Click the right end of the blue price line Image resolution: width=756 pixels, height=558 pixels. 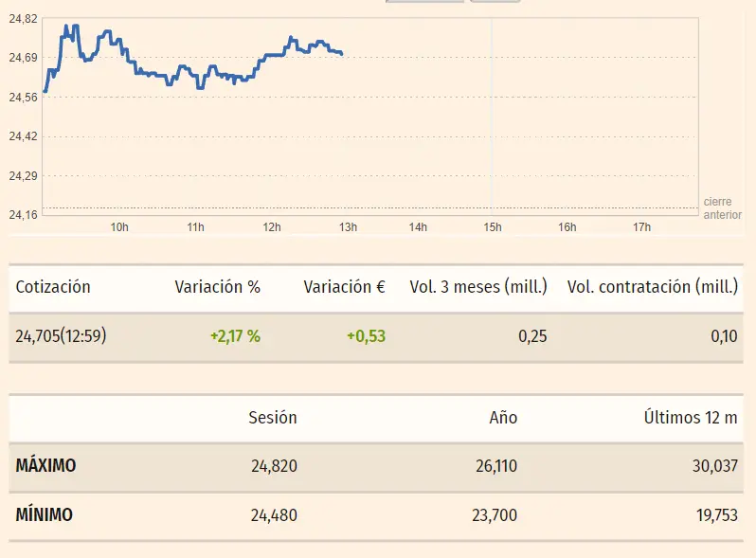click(341, 53)
